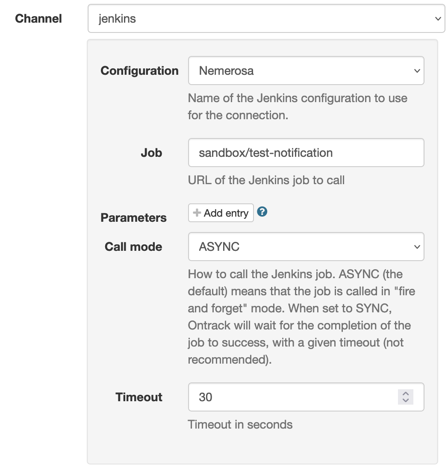This screenshot has width=448, height=476.
Task: Click the Configuration field label
Action: 139,71
